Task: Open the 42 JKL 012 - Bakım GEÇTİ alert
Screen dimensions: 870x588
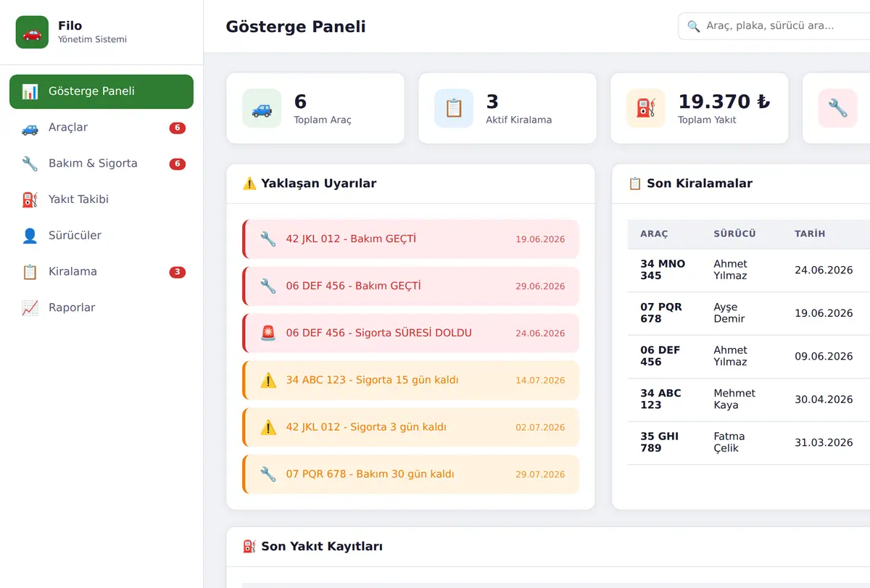Action: pos(411,239)
